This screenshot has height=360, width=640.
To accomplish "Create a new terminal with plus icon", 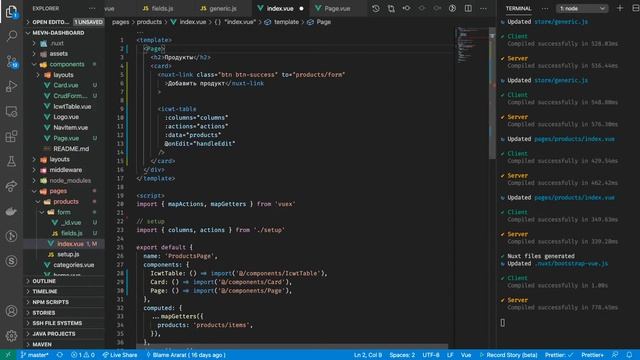I will click(x=620, y=8).
